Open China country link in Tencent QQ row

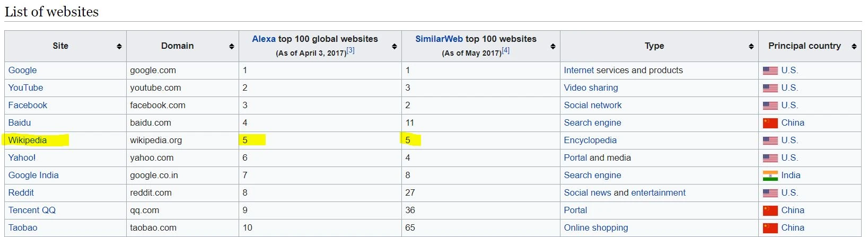(x=793, y=210)
